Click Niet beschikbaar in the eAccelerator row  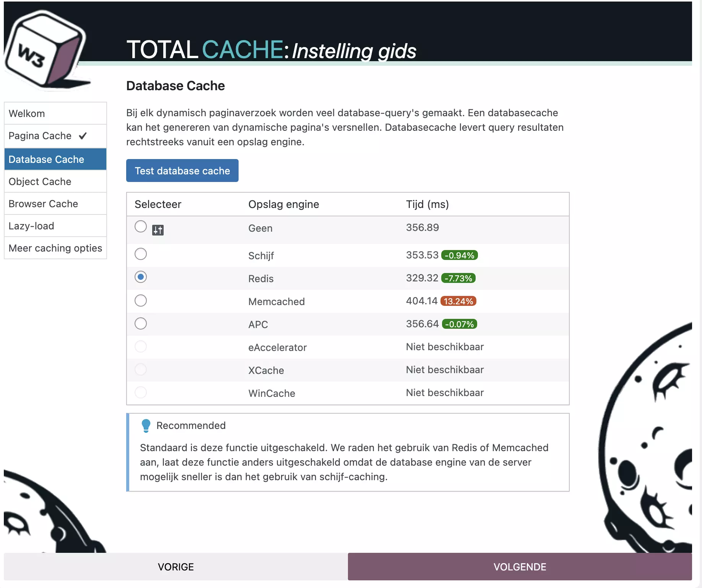tap(445, 347)
